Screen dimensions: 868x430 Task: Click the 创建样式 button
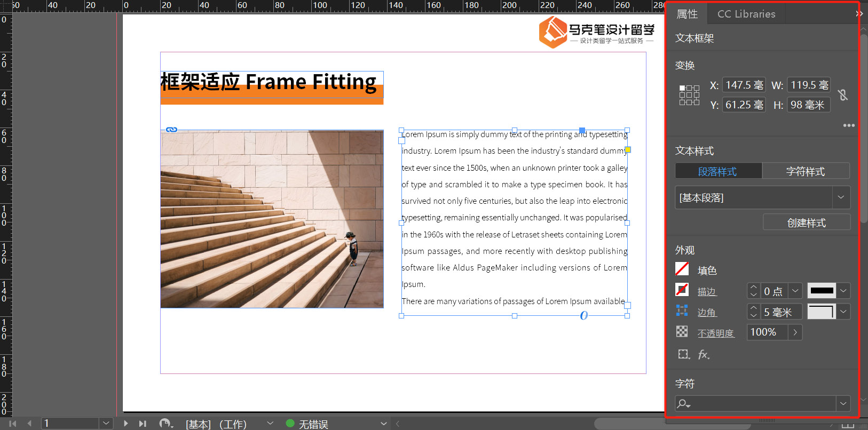pos(807,222)
